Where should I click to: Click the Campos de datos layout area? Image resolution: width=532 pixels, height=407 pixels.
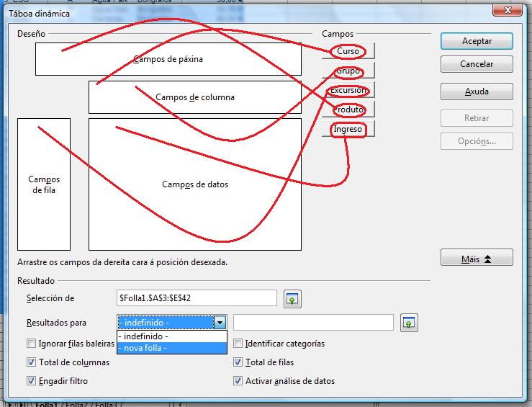point(194,184)
